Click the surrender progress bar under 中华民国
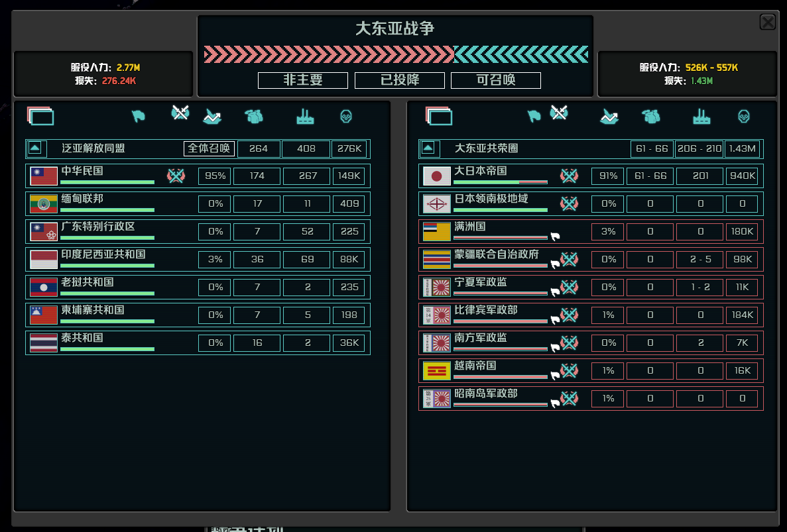The image size is (787, 532). pos(107,182)
